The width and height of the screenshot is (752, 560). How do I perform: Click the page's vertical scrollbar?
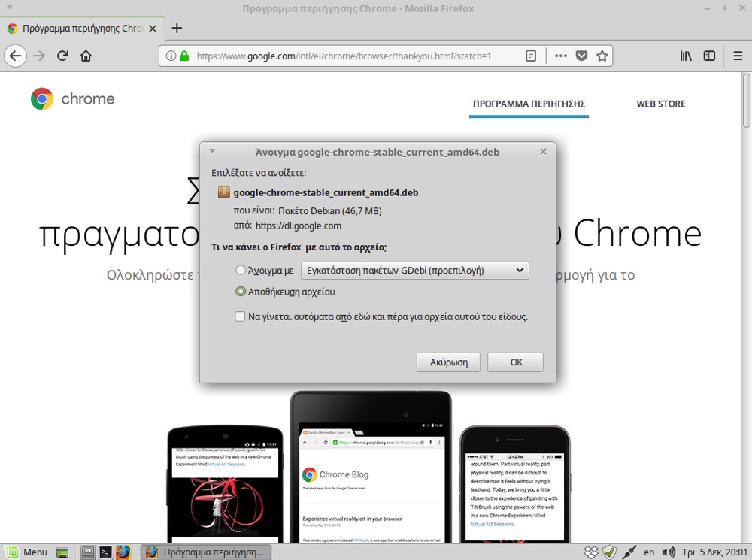click(x=747, y=101)
